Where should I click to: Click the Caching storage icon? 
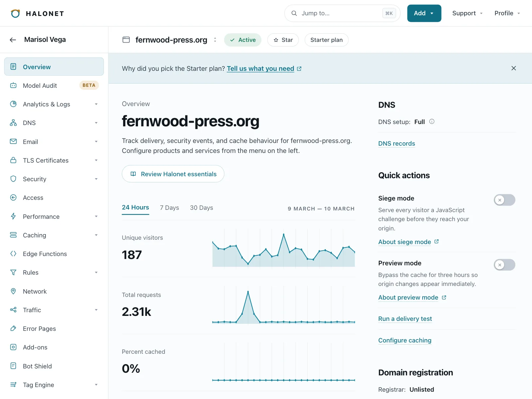[x=13, y=235]
